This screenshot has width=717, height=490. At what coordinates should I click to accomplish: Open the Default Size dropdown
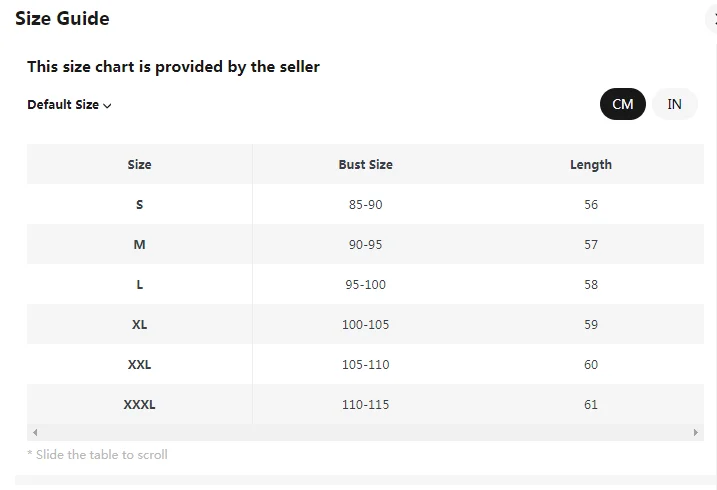coord(69,105)
